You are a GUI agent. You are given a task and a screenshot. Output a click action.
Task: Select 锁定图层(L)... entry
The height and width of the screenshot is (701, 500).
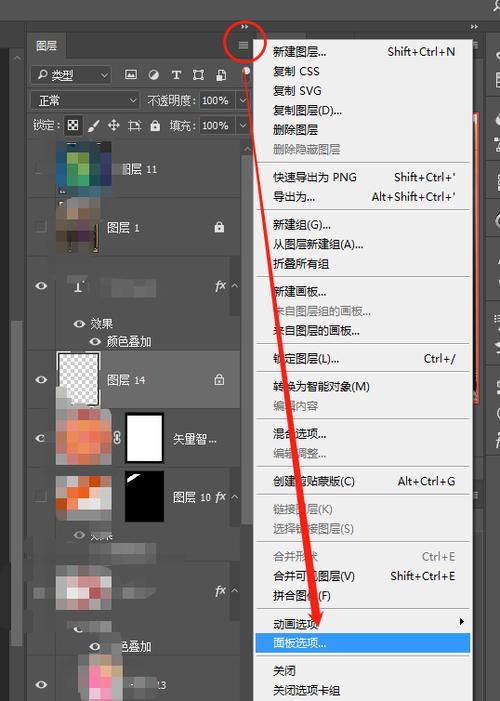pos(363,359)
